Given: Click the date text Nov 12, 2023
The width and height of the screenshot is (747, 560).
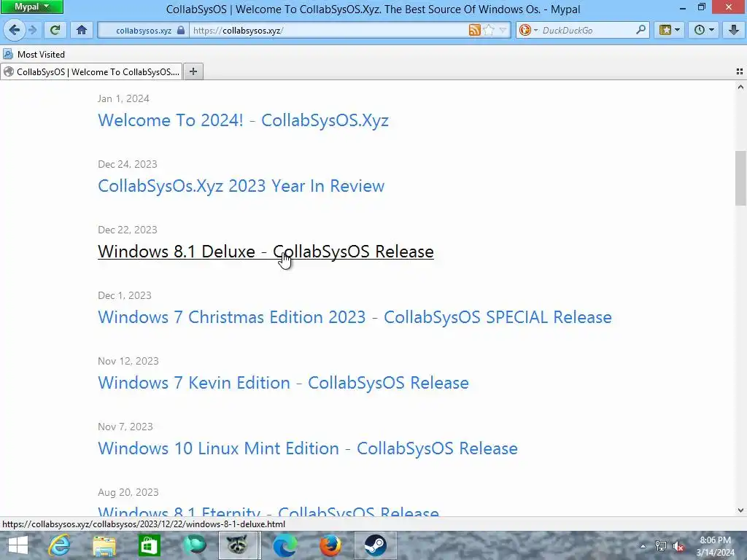Looking at the screenshot, I should pos(128,361).
